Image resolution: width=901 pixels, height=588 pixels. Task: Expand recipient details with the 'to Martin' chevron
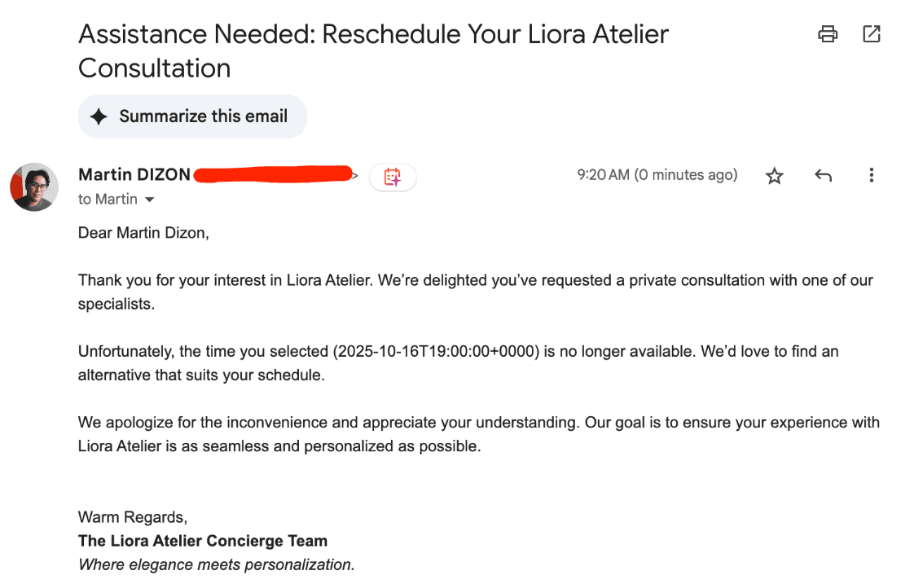tap(149, 199)
